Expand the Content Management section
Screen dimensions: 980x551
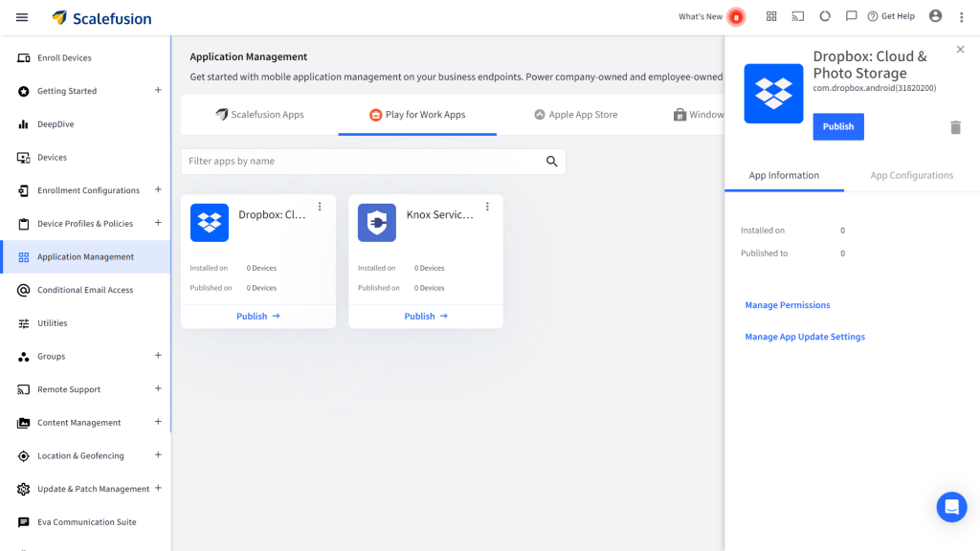coord(158,422)
